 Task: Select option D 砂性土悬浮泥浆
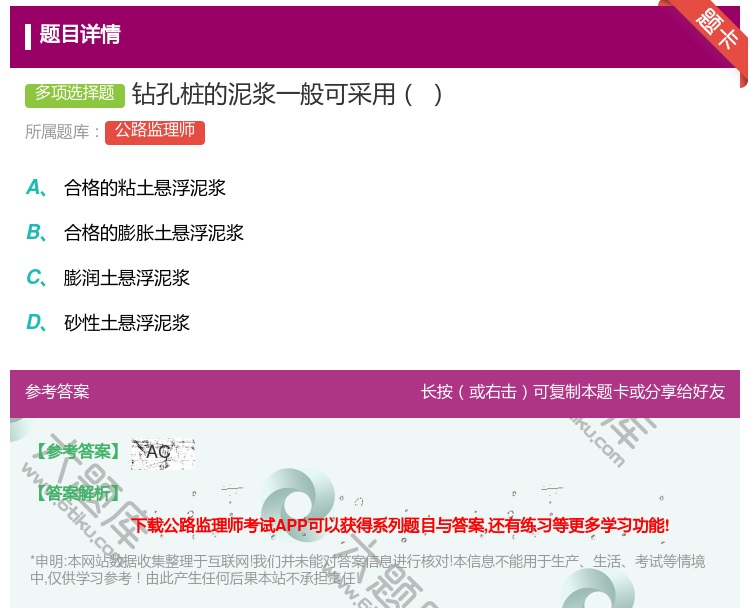pos(127,323)
